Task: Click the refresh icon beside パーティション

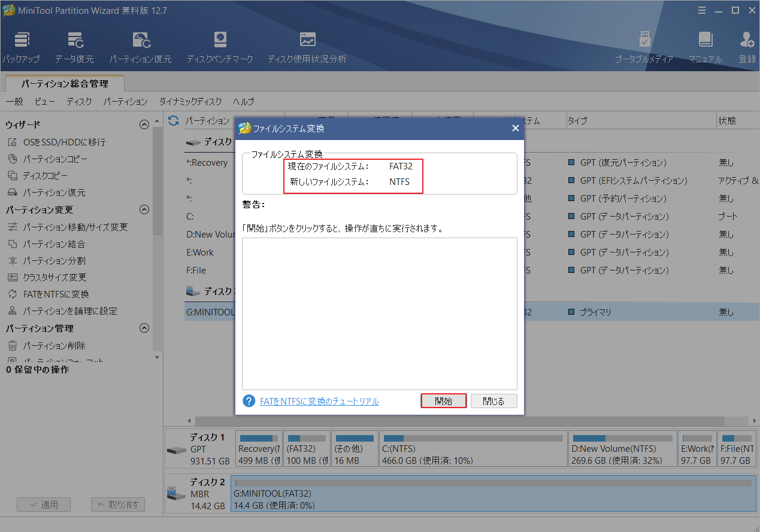Action: coord(173,120)
